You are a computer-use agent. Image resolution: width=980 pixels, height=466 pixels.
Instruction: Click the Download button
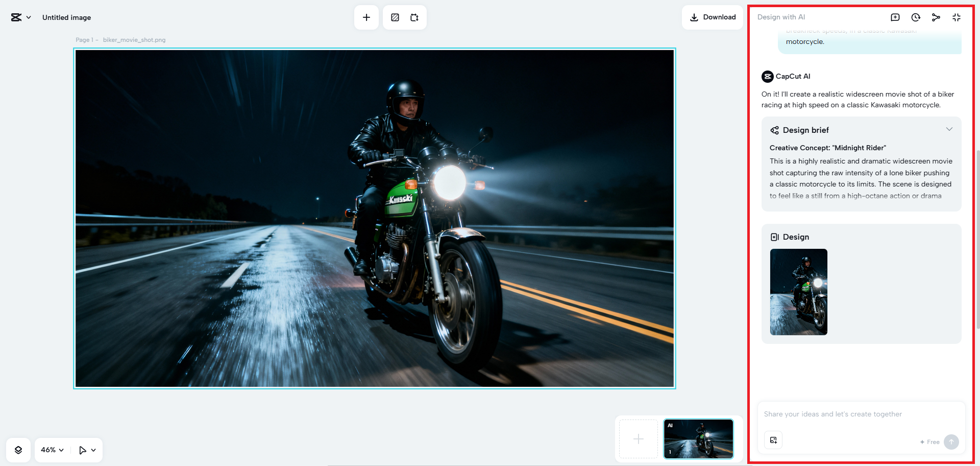point(713,17)
